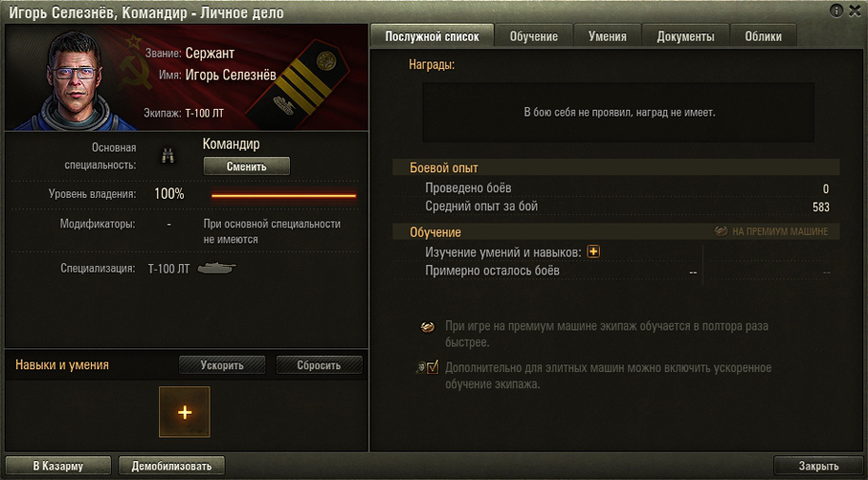
Task: Click Игорь Селезнёв's crew portrait
Action: coord(75,80)
